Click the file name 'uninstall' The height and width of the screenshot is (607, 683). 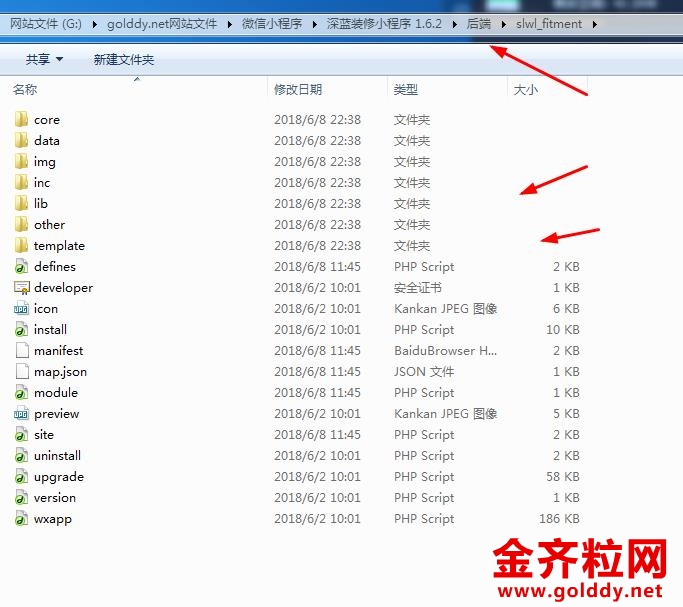[57, 456]
